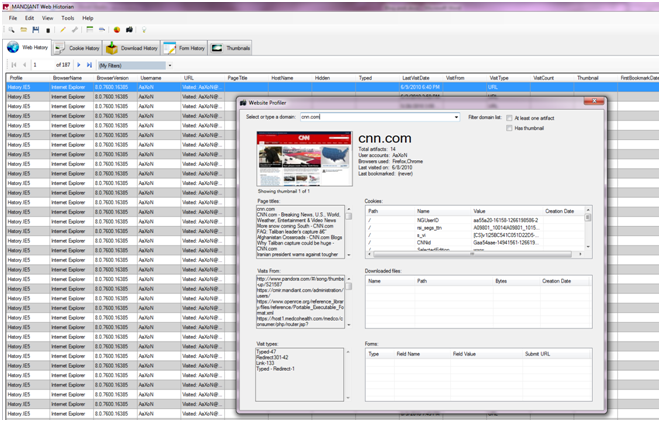The image size is (661, 422).
Task: Click scroll-down arrow of Visit types list
Action: coord(348,398)
